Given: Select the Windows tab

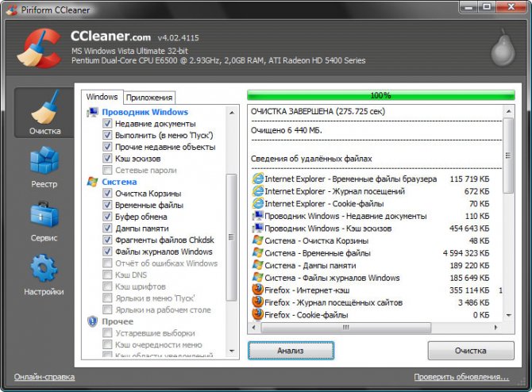Looking at the screenshot, I should click(102, 97).
